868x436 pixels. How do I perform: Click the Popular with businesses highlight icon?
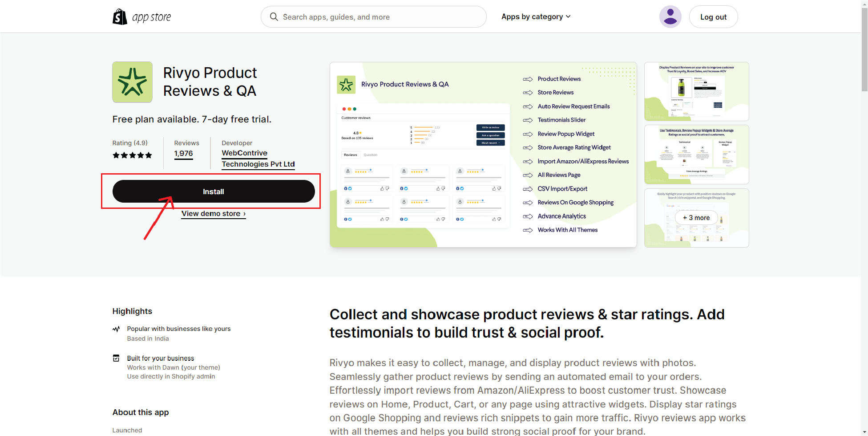(x=116, y=329)
